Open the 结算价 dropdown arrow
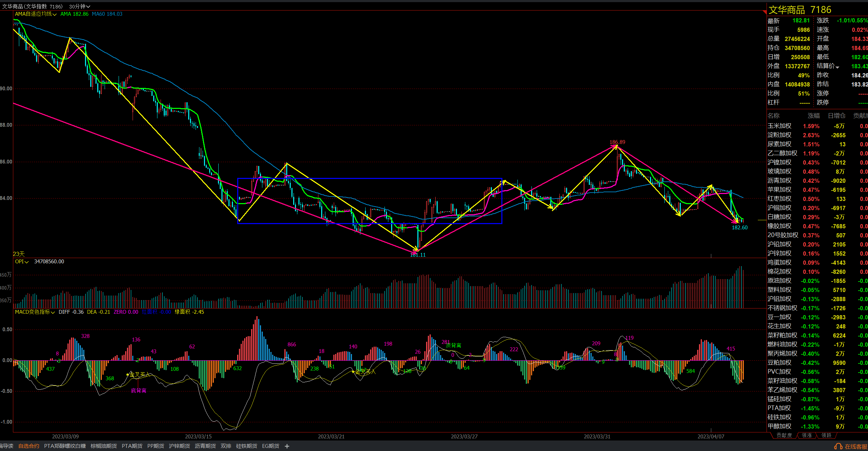This screenshot has height=451, width=868. pos(837,67)
